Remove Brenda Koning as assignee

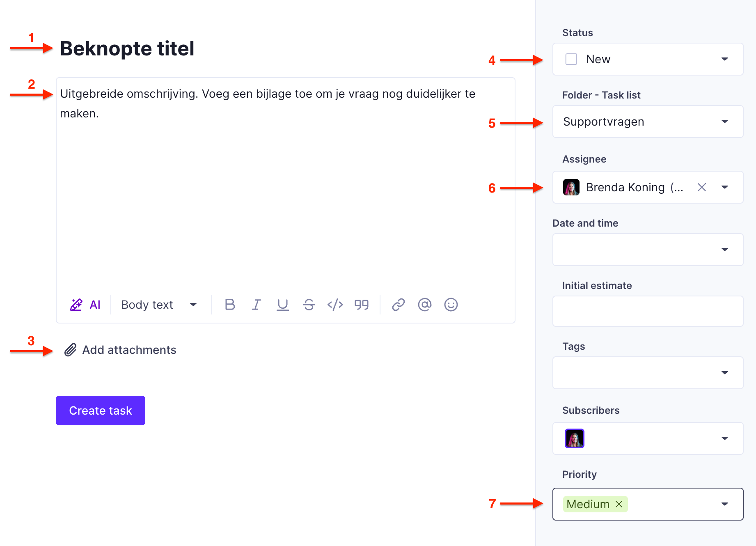[701, 187]
